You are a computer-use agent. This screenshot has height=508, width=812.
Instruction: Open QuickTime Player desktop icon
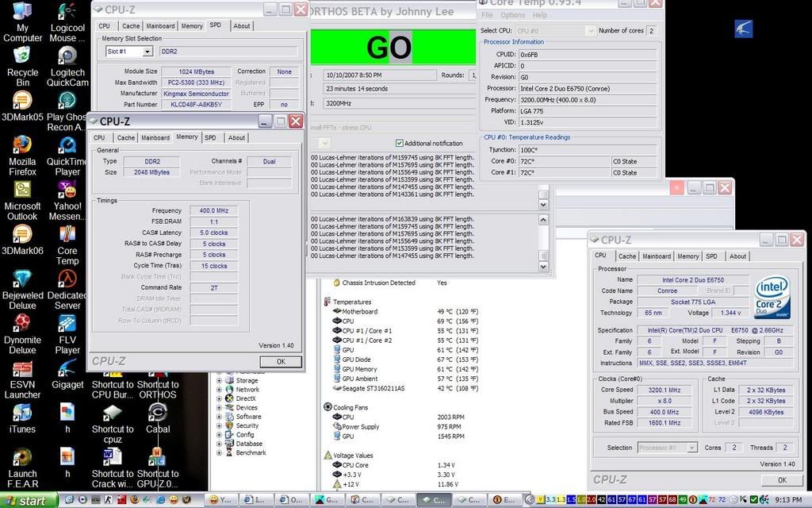pos(67,156)
